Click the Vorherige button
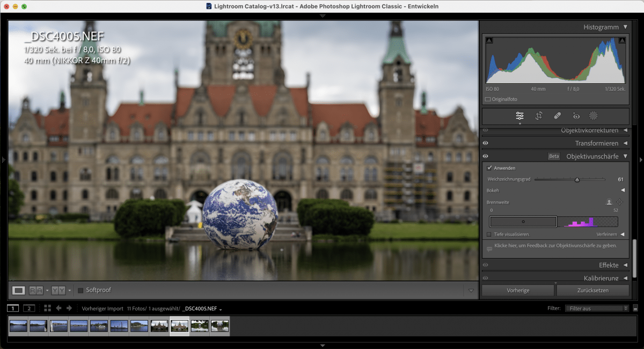Screen dimensions: 644x349 [518, 290]
